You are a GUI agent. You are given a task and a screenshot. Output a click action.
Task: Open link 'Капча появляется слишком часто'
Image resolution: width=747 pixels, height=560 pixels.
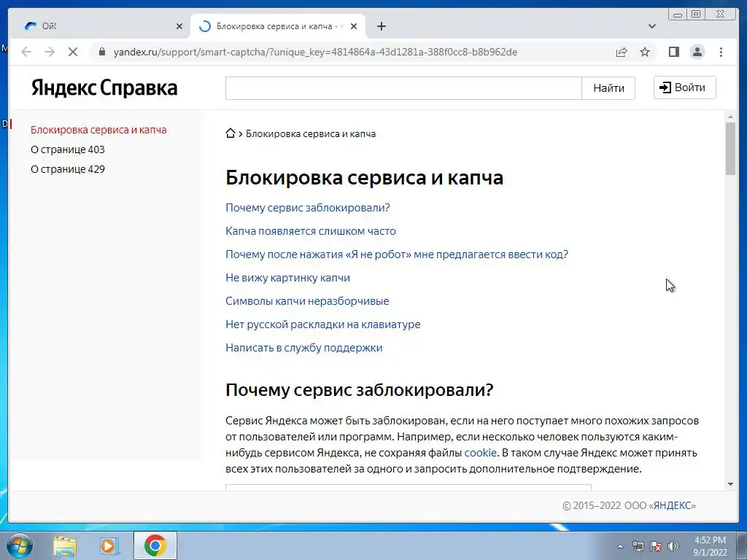click(311, 231)
